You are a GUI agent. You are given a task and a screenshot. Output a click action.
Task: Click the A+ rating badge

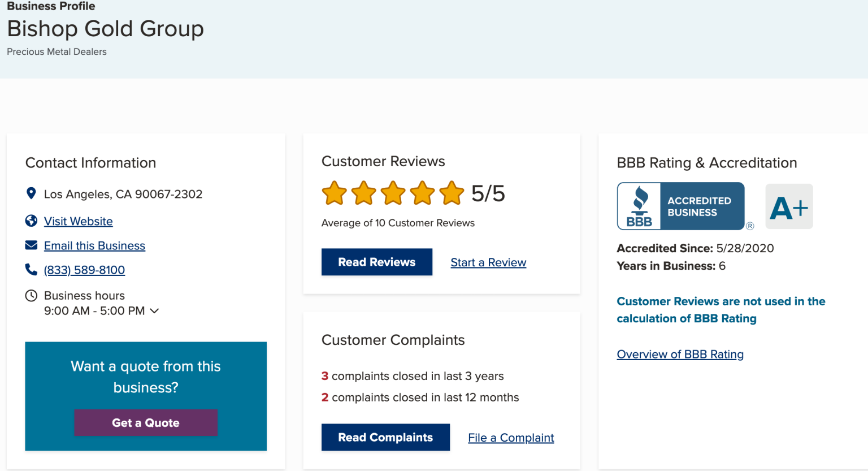tap(789, 206)
